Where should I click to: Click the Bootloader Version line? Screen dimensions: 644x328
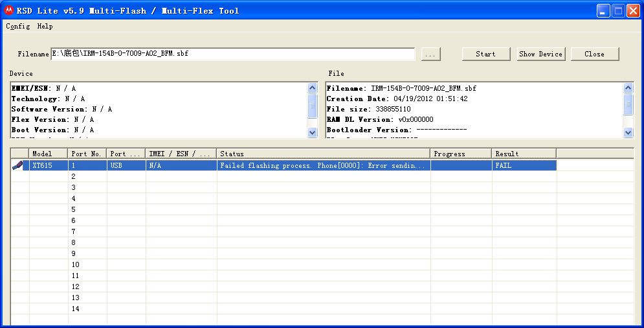[x=397, y=130]
